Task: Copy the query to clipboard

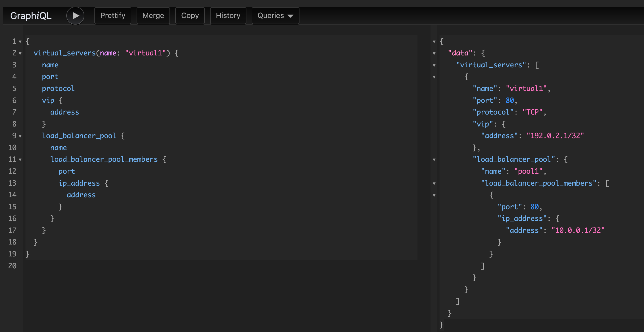Action: click(190, 16)
